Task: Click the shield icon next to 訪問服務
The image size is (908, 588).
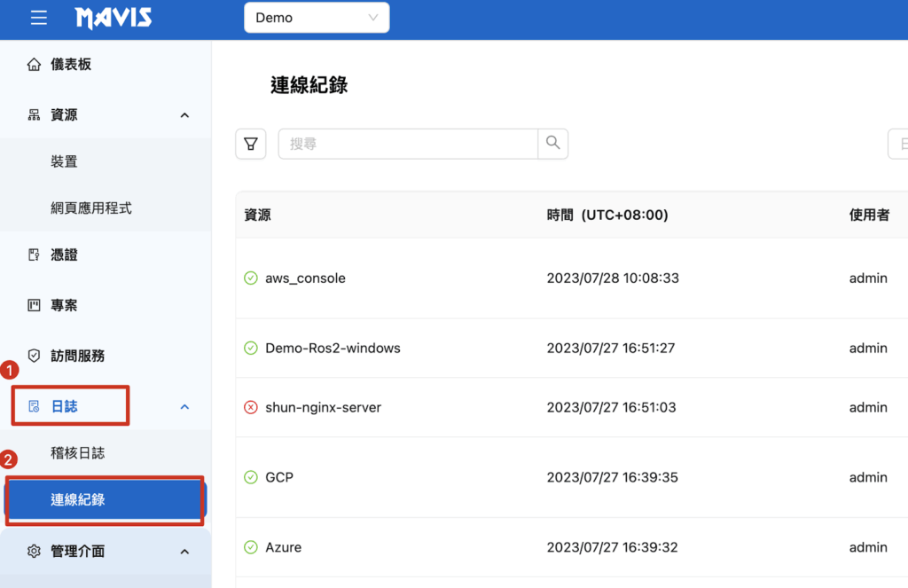Action: pyautogui.click(x=35, y=356)
